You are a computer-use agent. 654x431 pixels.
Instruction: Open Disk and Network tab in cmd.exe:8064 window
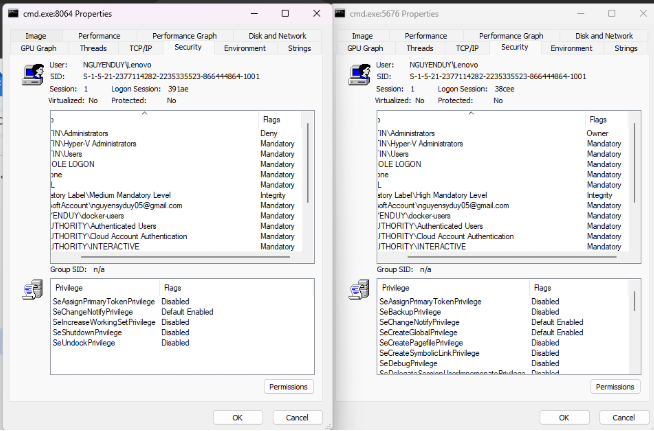click(277, 36)
